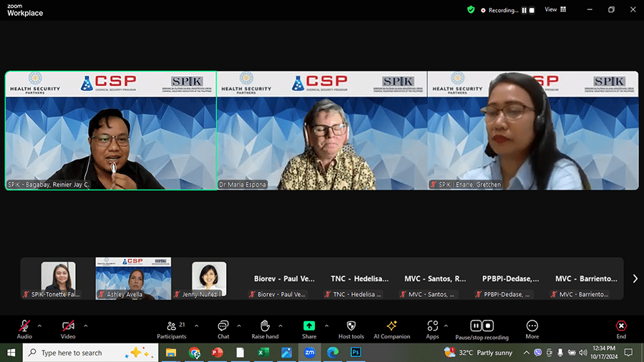
Task: Select the MVC - Barriento... tile
Action: [585, 279]
